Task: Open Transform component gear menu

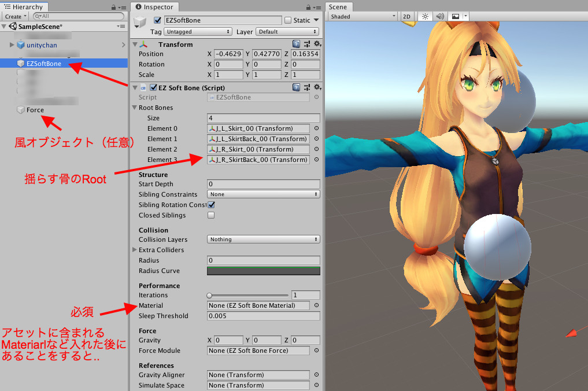Action: click(x=317, y=45)
